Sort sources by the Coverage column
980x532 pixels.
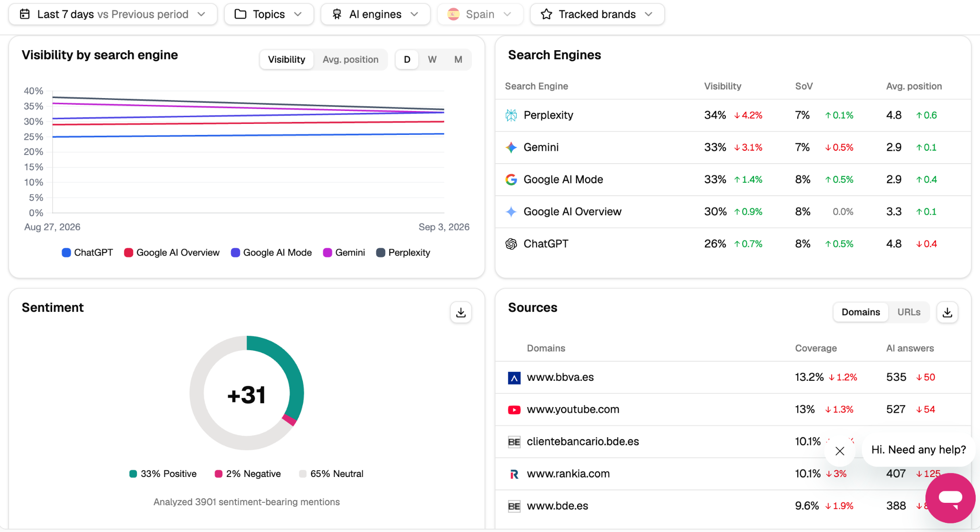pyautogui.click(x=816, y=348)
